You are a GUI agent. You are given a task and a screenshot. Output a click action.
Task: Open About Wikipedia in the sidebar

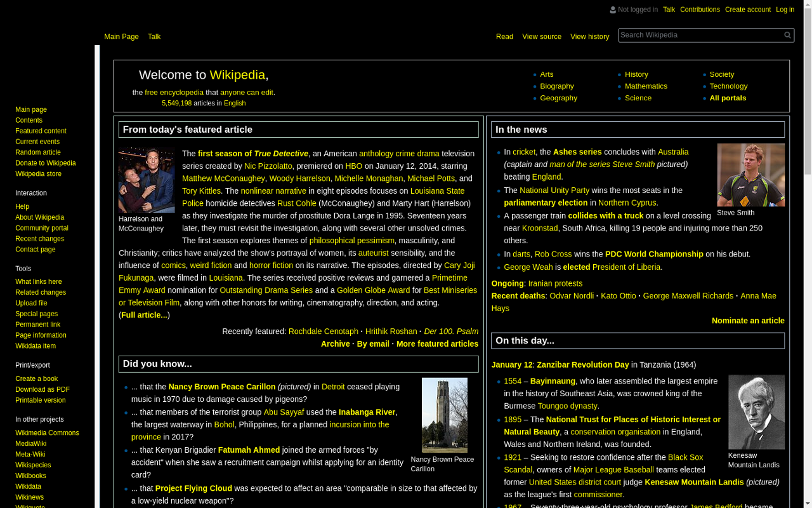tap(39, 217)
